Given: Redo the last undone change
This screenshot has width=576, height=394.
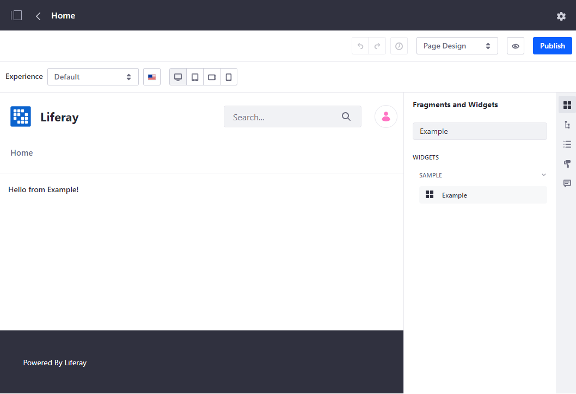Looking at the screenshot, I should tap(377, 46).
